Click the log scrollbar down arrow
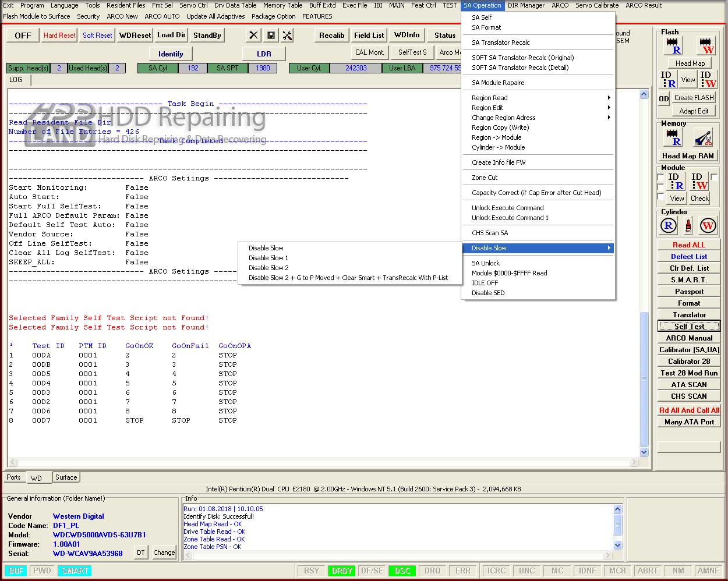Image resolution: width=728 pixels, height=581 pixels. pos(644,452)
